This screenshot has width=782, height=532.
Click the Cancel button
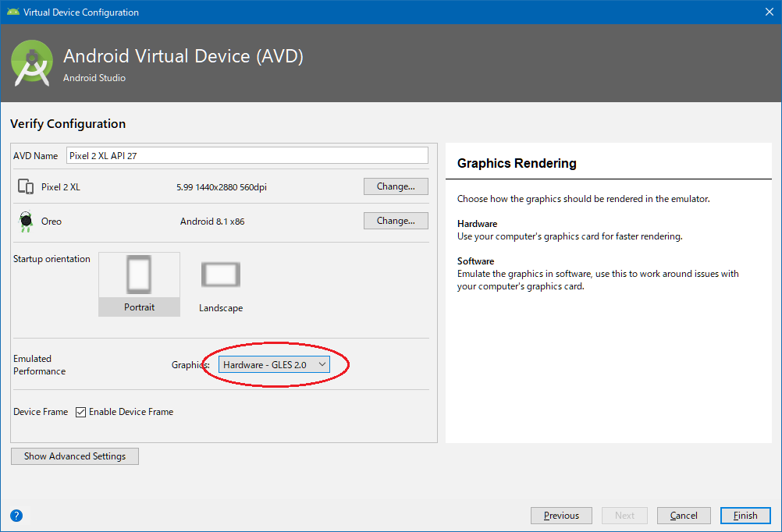(x=683, y=516)
